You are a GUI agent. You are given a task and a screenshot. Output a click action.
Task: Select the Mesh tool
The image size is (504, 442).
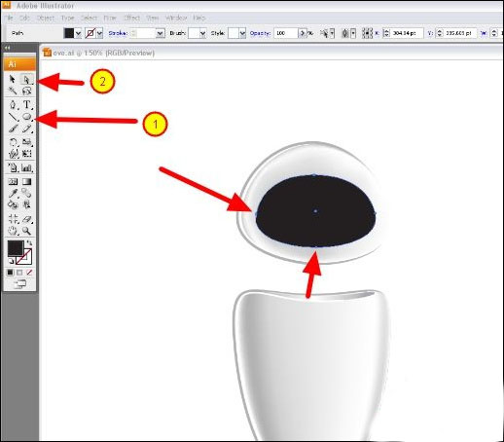13,181
